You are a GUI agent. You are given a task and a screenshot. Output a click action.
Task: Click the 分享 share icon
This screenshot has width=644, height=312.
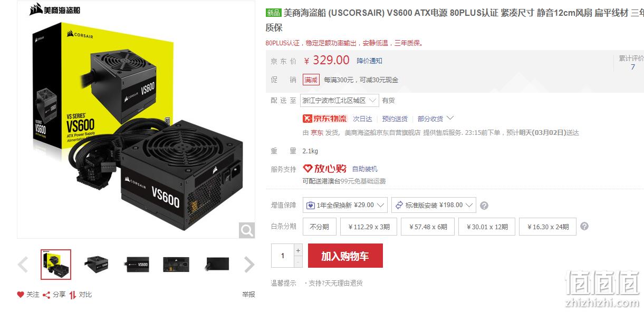pyautogui.click(x=46, y=295)
